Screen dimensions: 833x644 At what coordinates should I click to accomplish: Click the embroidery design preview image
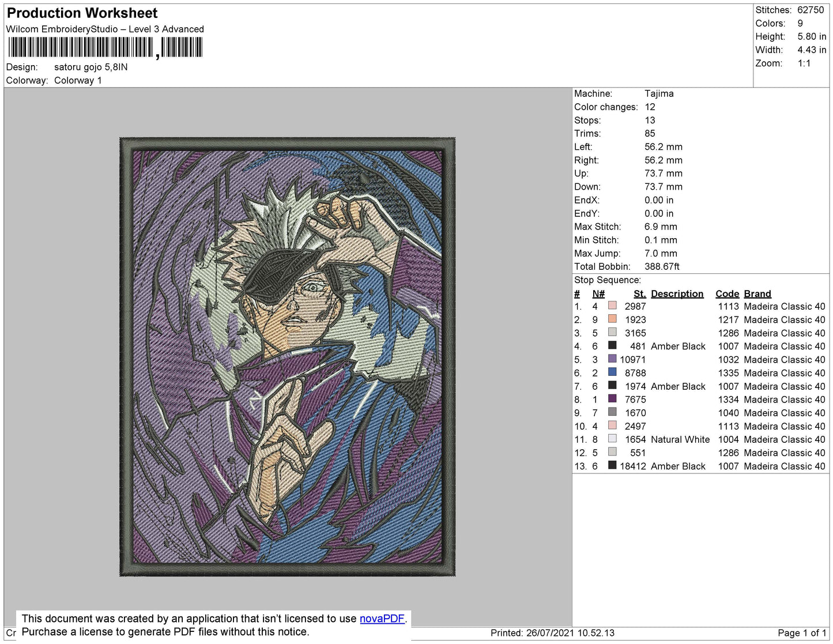(287, 356)
